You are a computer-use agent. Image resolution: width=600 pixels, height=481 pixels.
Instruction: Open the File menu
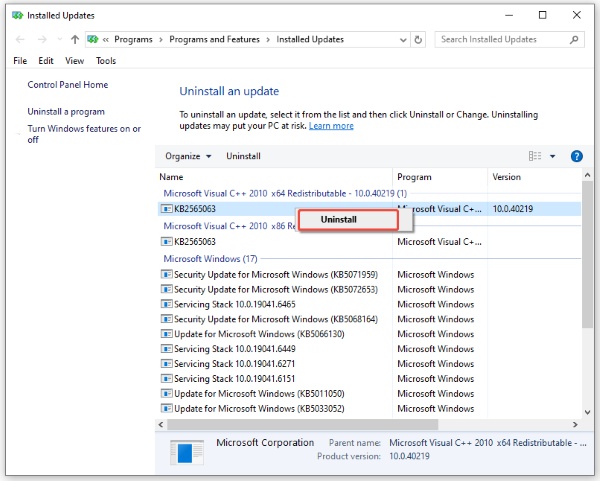click(x=20, y=61)
